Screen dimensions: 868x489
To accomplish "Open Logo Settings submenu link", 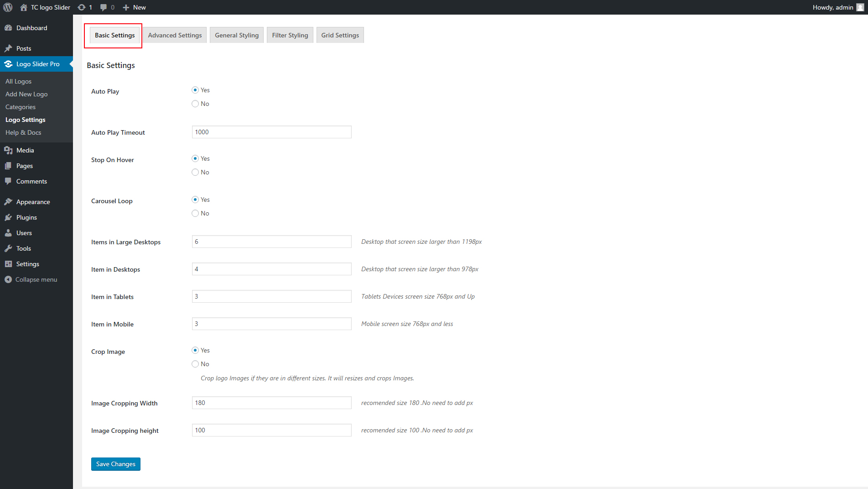I will pos(26,120).
